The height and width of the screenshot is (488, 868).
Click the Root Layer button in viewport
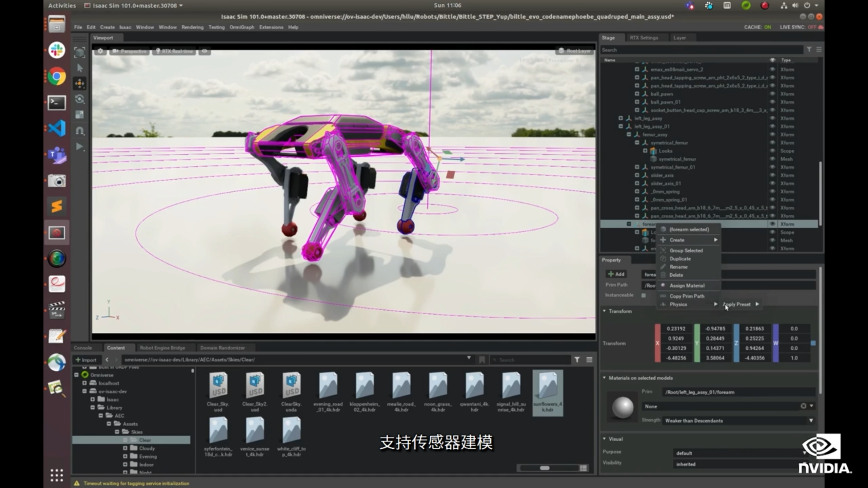575,51
